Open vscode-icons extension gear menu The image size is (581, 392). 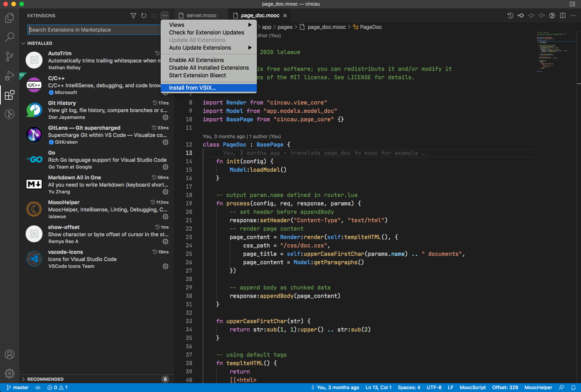pos(165,266)
